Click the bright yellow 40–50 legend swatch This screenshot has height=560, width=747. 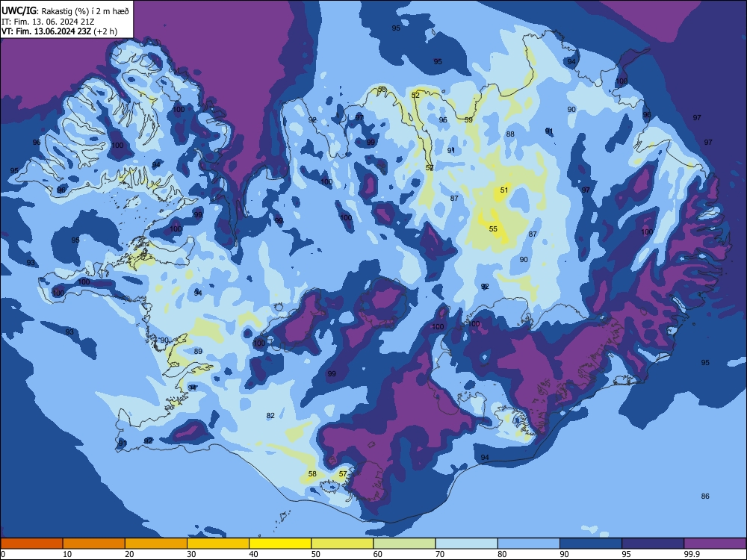(280, 544)
